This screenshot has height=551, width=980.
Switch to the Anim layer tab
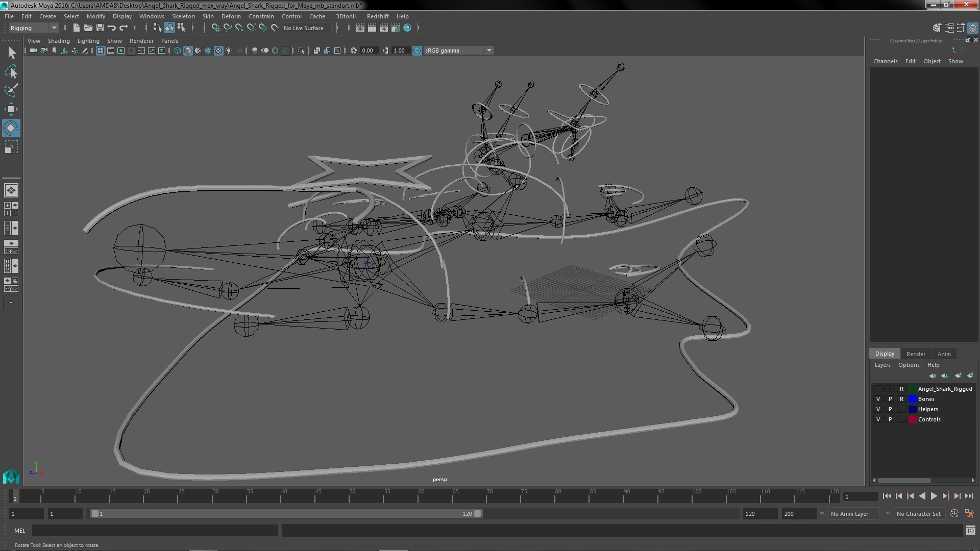(x=944, y=354)
